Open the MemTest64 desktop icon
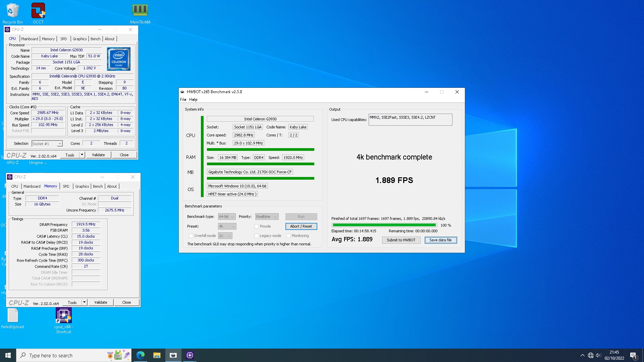 tap(140, 13)
